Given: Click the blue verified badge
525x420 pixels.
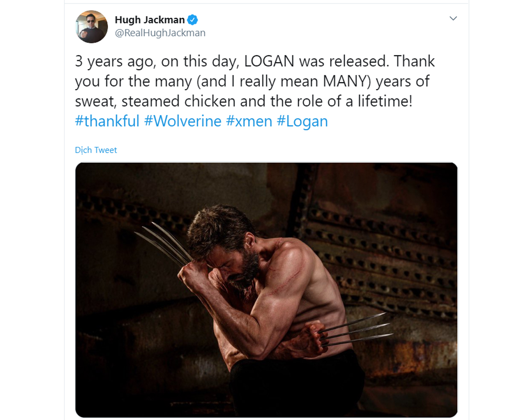Looking at the screenshot, I should coord(193,20).
